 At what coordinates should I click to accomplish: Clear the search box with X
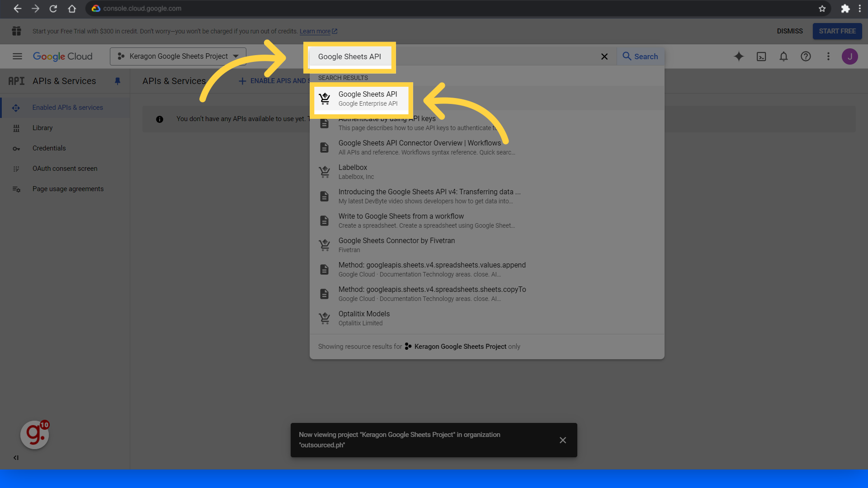(x=604, y=56)
